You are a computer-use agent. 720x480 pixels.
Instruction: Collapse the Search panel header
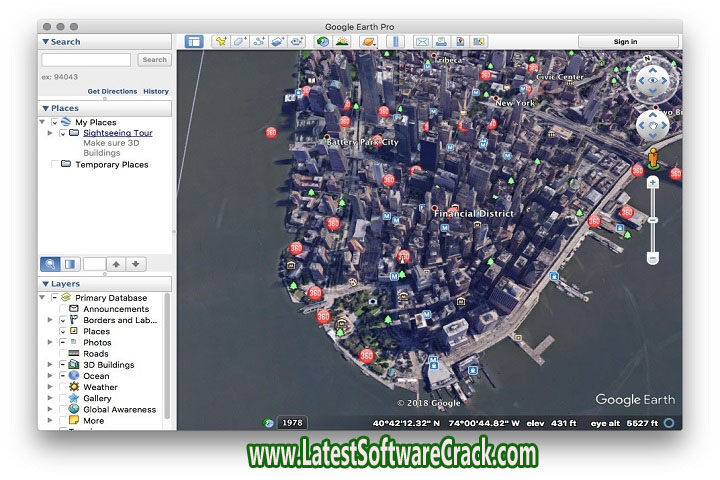pyautogui.click(x=45, y=42)
